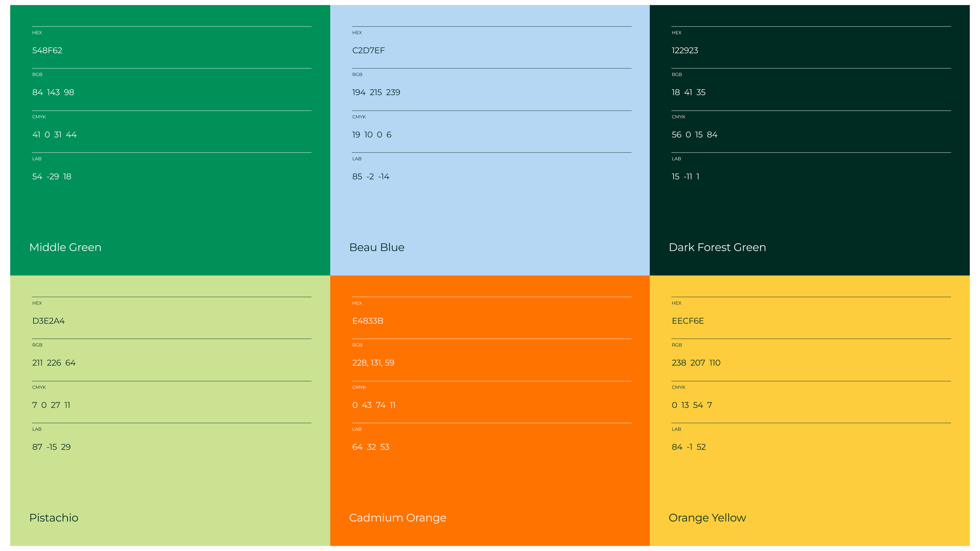Select hex code D3E2A4
Viewport: 980px width, 551px height.
point(48,321)
